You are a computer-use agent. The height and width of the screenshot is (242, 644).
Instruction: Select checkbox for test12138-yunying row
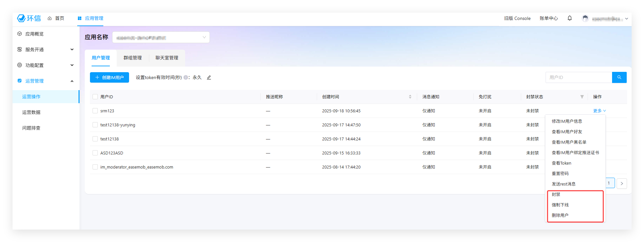tap(95, 125)
